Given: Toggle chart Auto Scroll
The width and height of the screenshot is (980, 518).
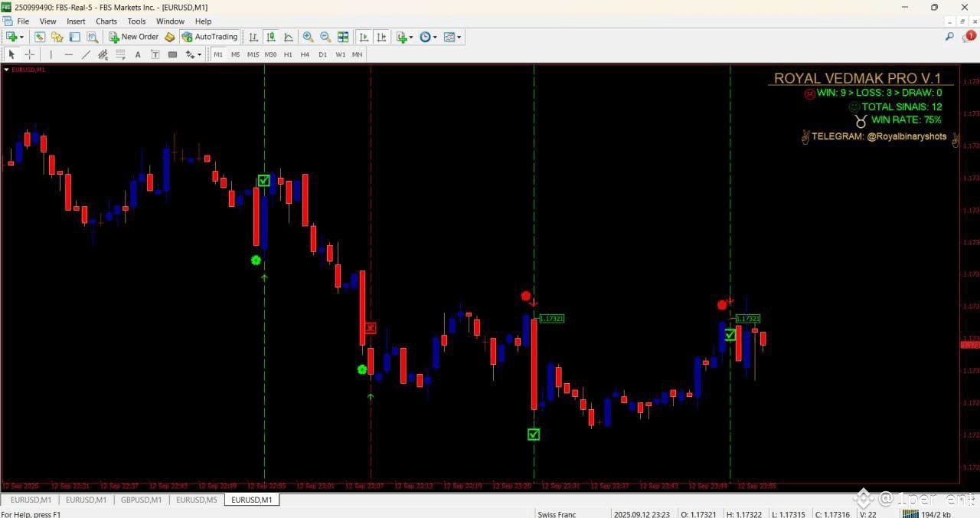Looking at the screenshot, I should pos(364,37).
